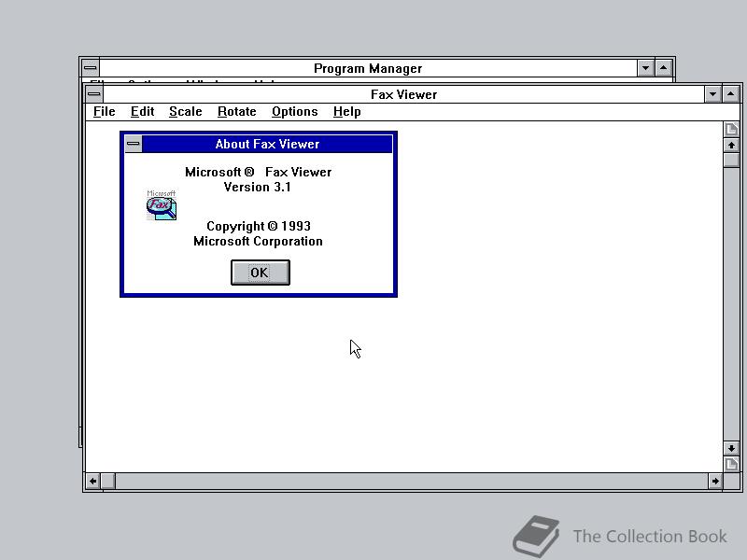This screenshot has height=560, width=747.
Task: Click the next page icon below scrollbar
Action: coord(731,464)
